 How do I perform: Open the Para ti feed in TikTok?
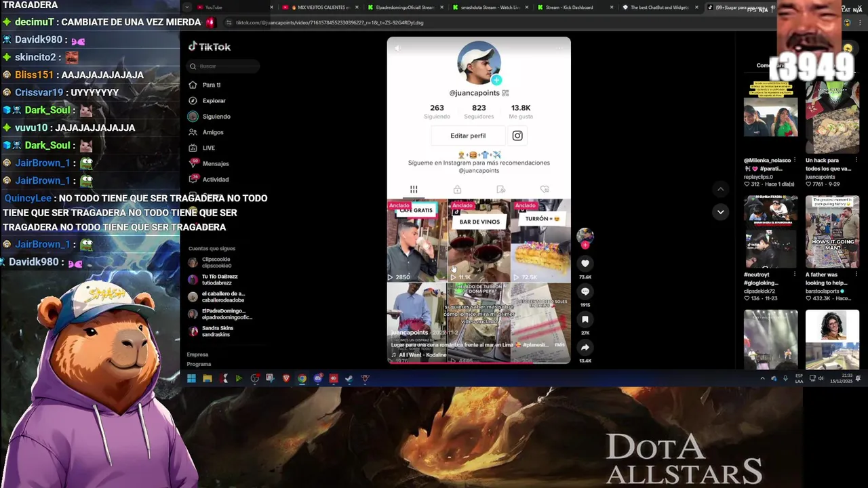204,85
